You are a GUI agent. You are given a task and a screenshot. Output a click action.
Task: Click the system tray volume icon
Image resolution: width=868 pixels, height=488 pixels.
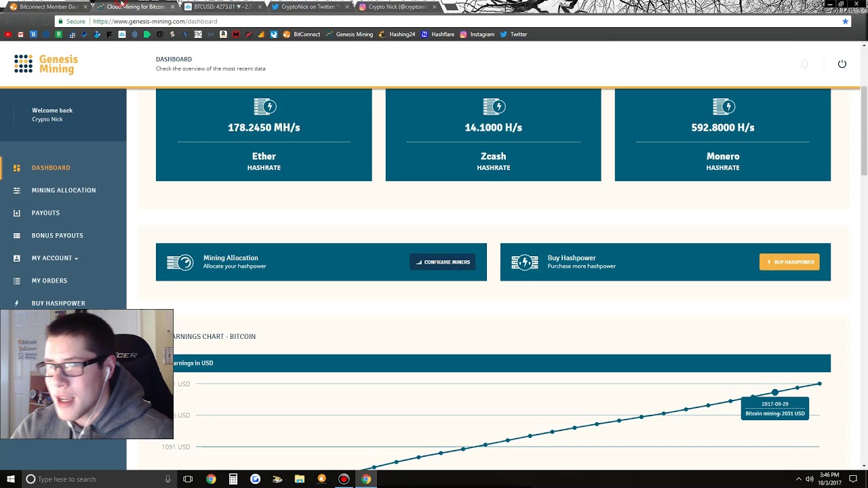click(809, 479)
